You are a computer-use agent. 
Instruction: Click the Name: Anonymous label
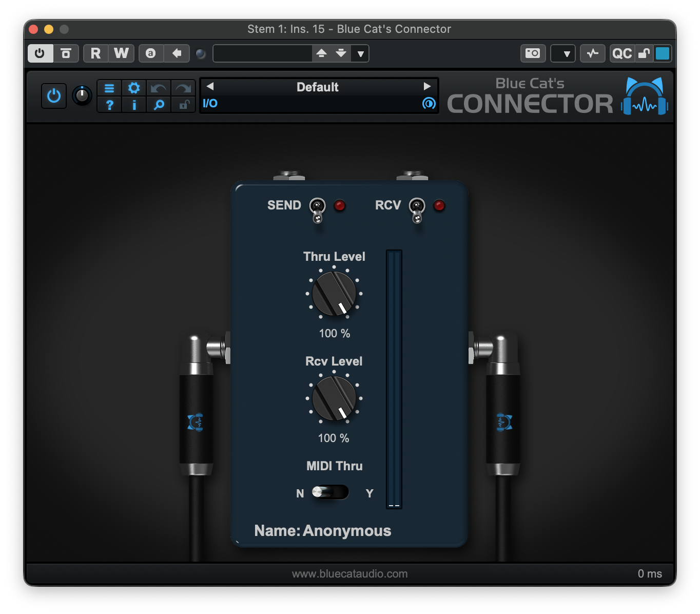(x=323, y=531)
